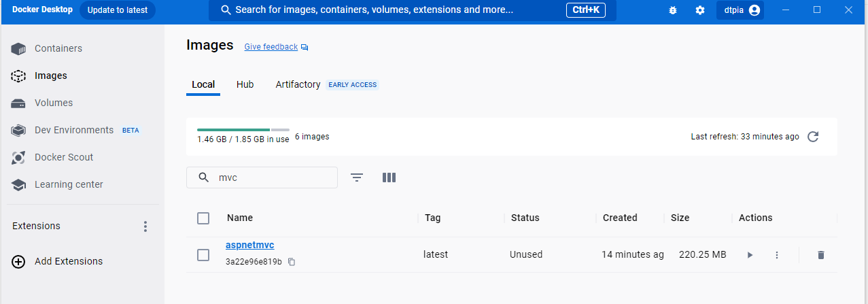This screenshot has width=868, height=304.
Task: Sort by the Created column header
Action: click(620, 218)
